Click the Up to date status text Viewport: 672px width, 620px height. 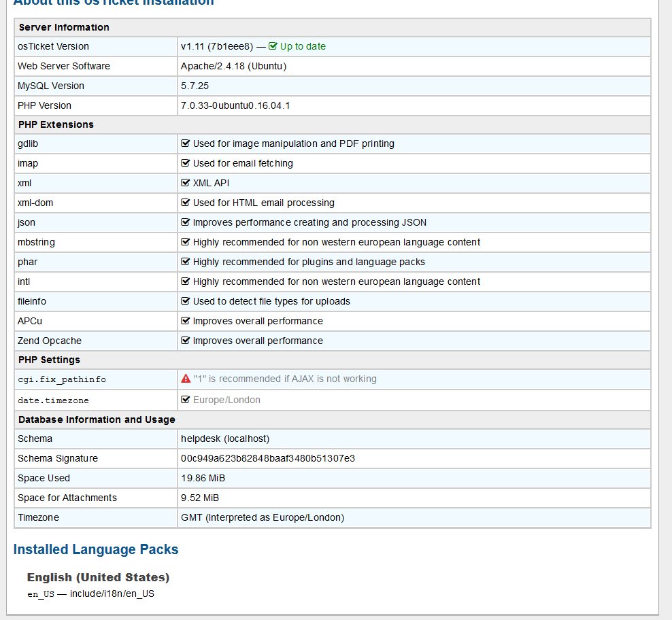pyautogui.click(x=303, y=47)
